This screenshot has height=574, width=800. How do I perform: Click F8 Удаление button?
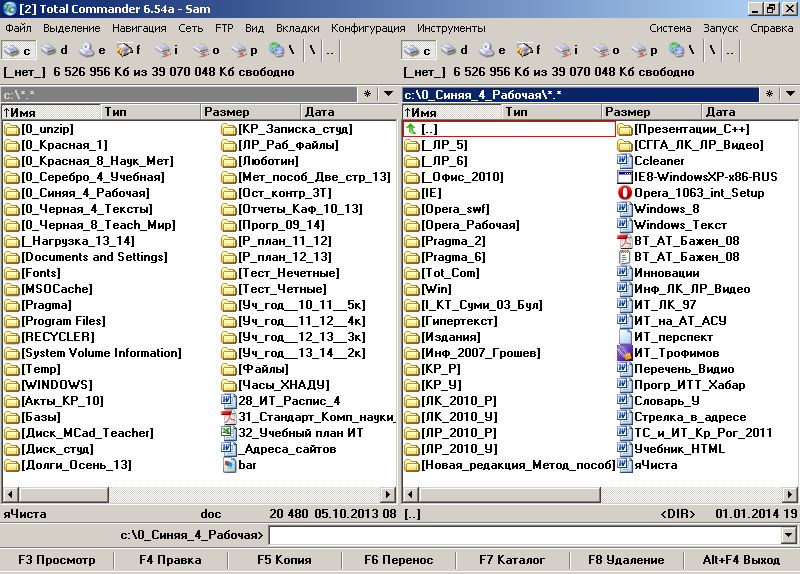tap(626, 560)
